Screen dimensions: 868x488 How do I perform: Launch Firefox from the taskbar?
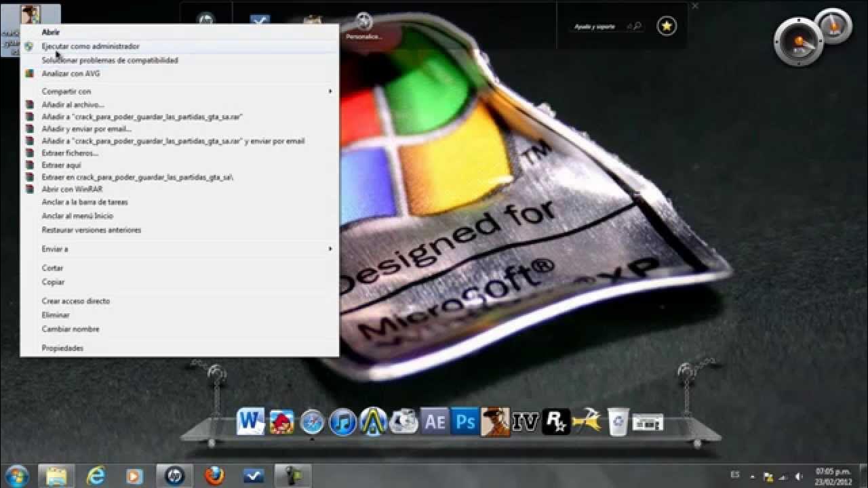(x=214, y=476)
